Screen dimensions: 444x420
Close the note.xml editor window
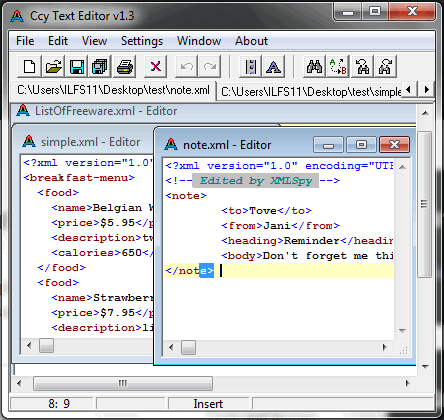point(394,145)
